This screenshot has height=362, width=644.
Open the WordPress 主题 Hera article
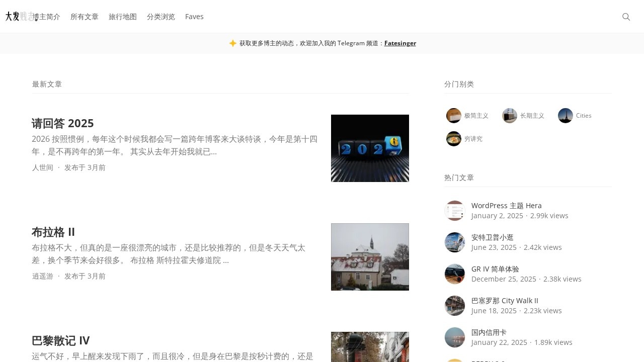[506, 205]
